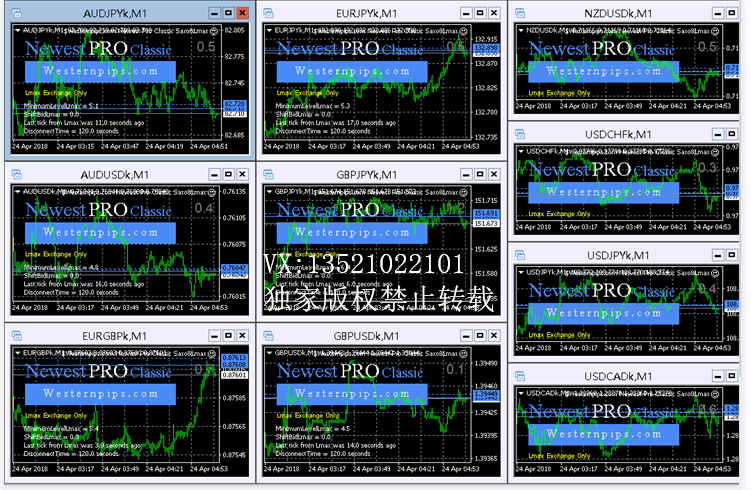Click the NZDUSDk,M1 window chart icon

point(520,13)
